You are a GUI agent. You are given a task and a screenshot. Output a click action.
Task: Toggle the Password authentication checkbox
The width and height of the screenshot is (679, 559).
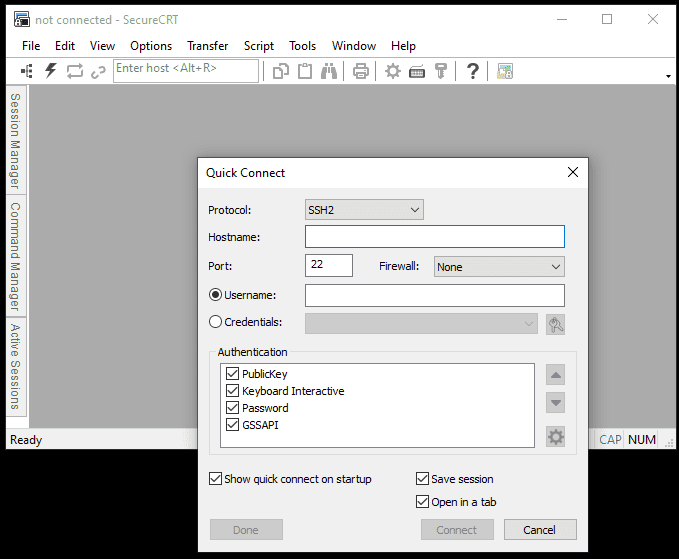(x=233, y=407)
